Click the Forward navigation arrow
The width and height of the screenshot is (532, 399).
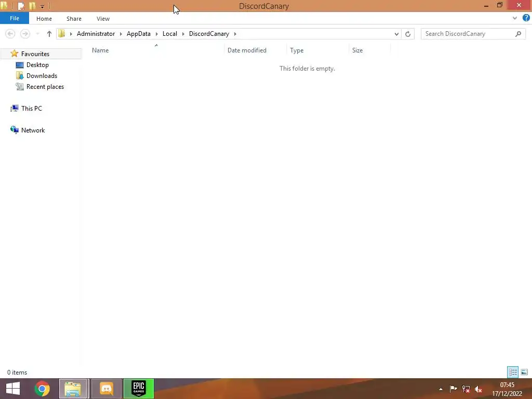coord(25,34)
